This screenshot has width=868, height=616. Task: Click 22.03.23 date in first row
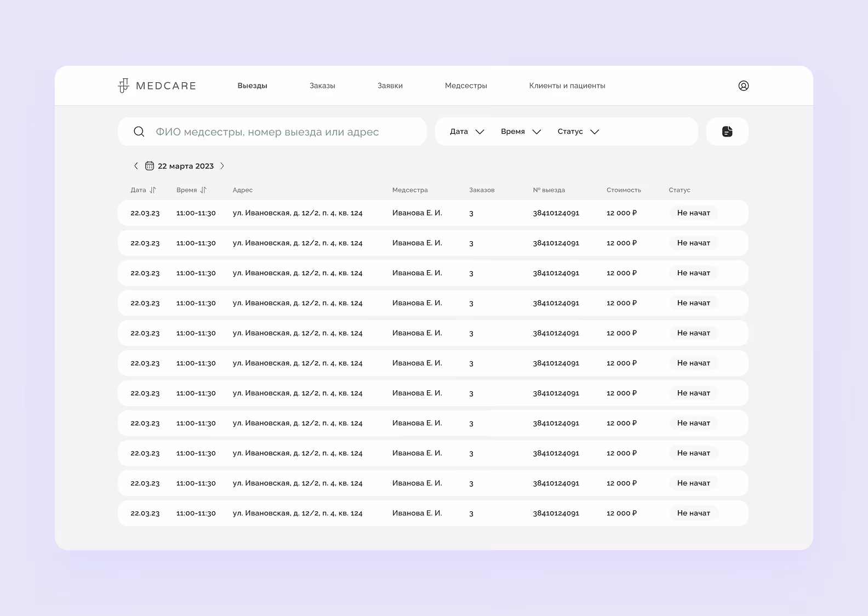pos(145,213)
